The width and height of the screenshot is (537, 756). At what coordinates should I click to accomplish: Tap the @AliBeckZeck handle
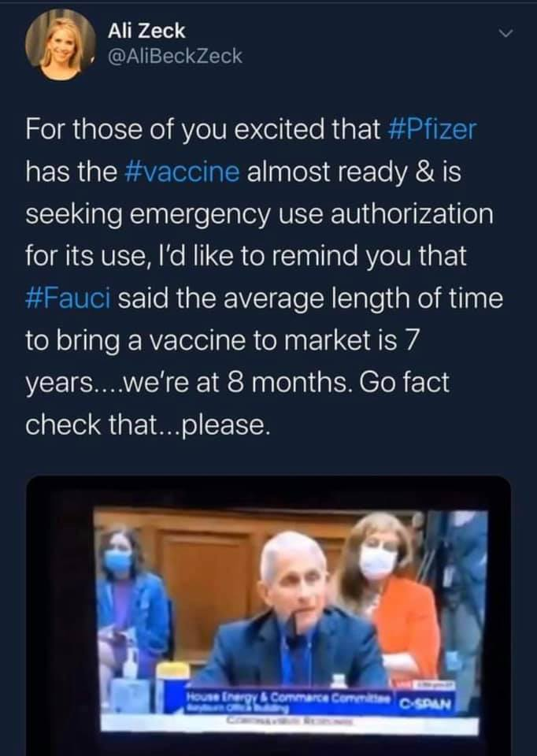175,57
